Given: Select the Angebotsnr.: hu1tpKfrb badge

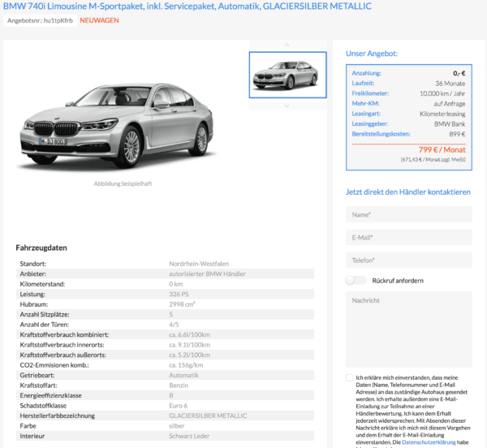Looking at the screenshot, I should point(40,20).
